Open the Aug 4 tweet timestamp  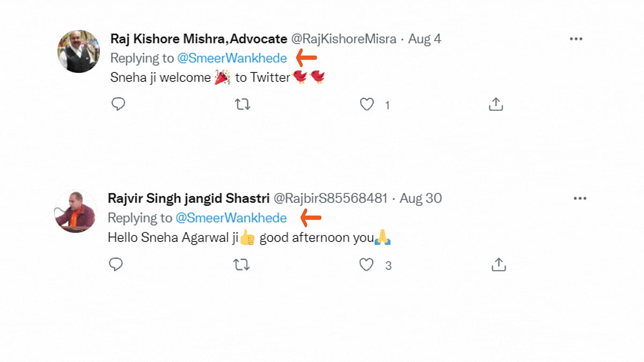tap(425, 39)
